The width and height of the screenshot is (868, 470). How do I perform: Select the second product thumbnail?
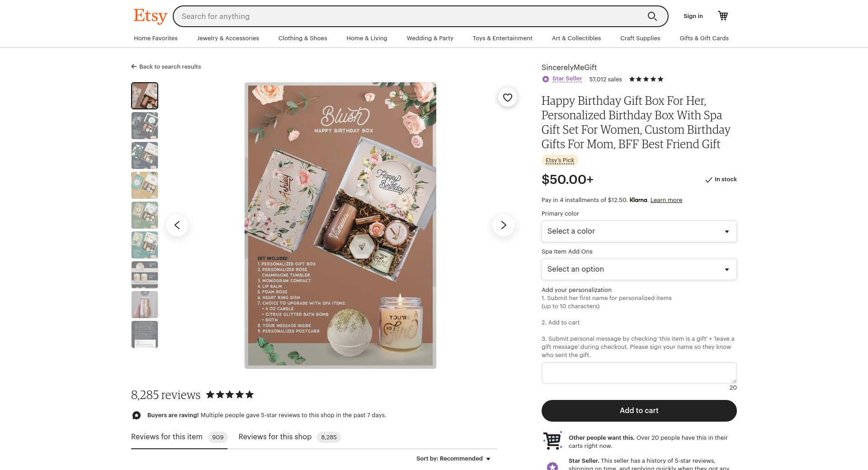(x=145, y=126)
